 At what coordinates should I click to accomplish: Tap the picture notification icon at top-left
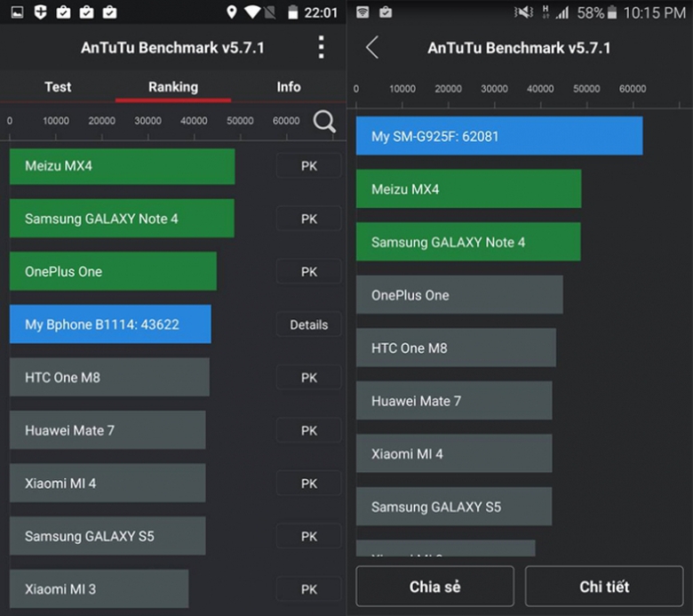(18, 12)
